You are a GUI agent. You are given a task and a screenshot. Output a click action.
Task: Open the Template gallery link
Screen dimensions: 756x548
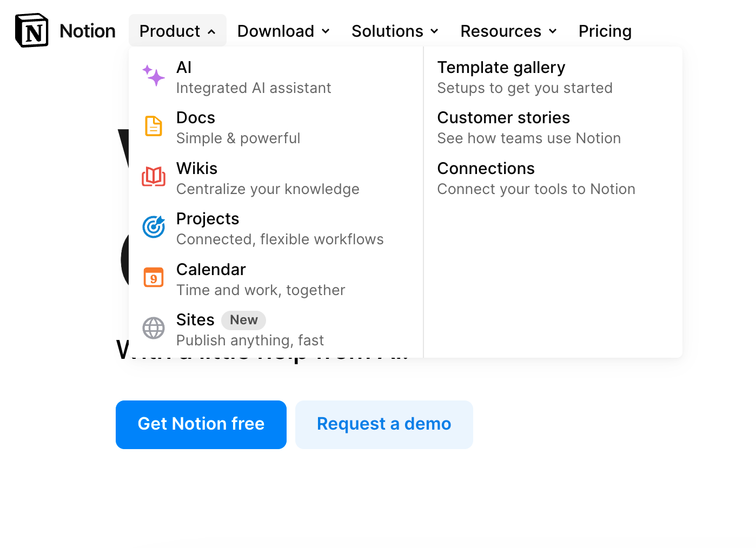(x=501, y=67)
